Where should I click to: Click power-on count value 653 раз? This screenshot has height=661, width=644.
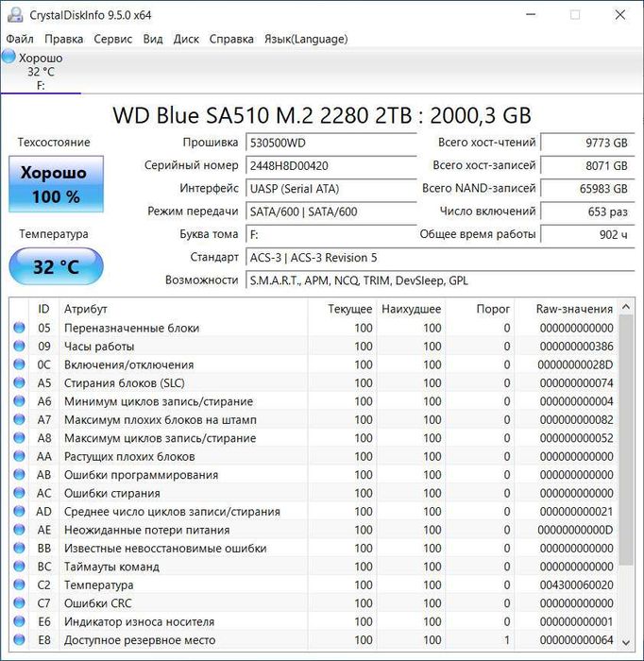pos(587,212)
